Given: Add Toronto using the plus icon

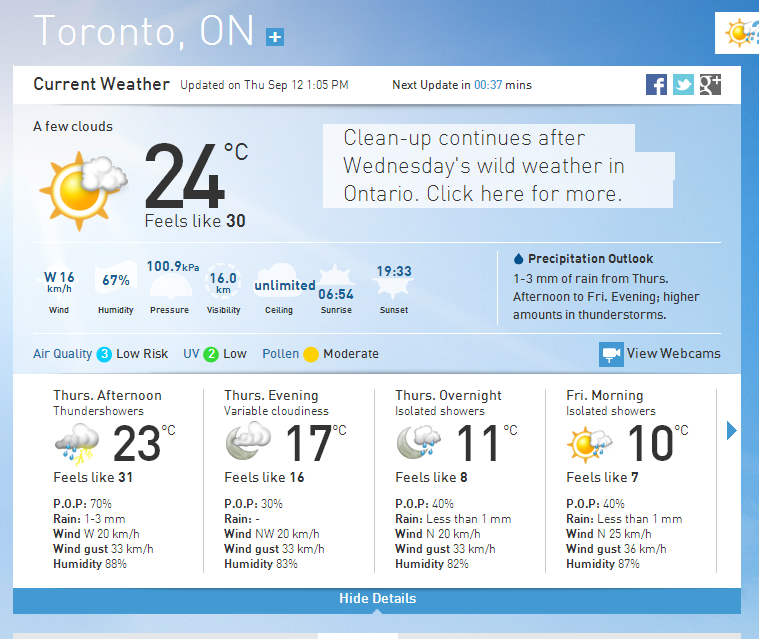Looking at the screenshot, I should point(275,37).
